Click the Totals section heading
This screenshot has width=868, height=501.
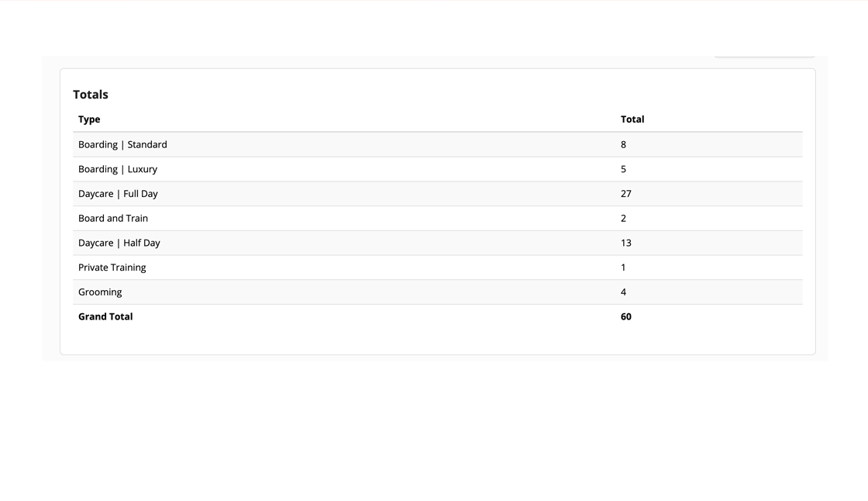(x=91, y=94)
